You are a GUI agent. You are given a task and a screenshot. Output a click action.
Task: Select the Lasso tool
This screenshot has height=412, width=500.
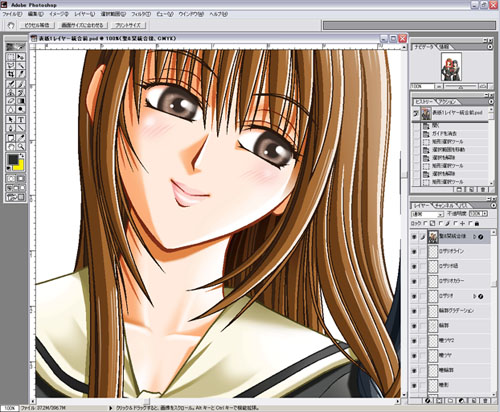point(11,65)
